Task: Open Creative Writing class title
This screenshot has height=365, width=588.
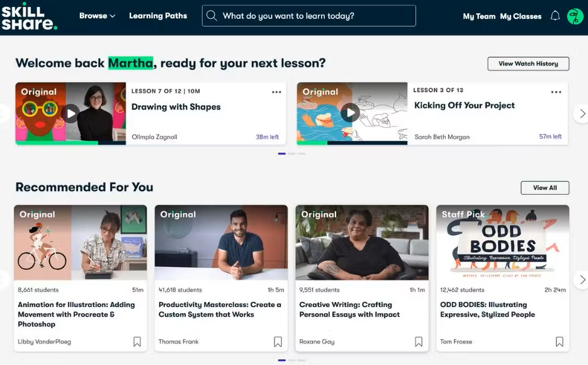Action: [x=349, y=310]
